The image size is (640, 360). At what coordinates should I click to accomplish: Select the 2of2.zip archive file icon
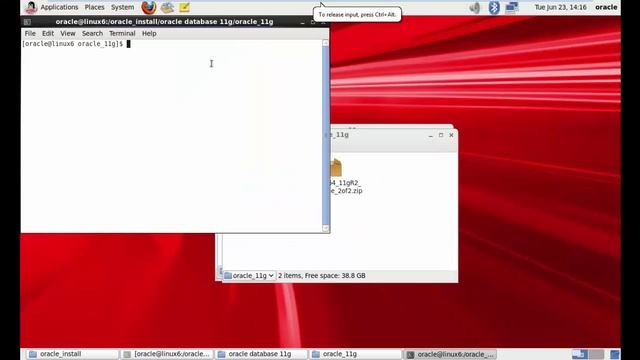click(x=336, y=168)
